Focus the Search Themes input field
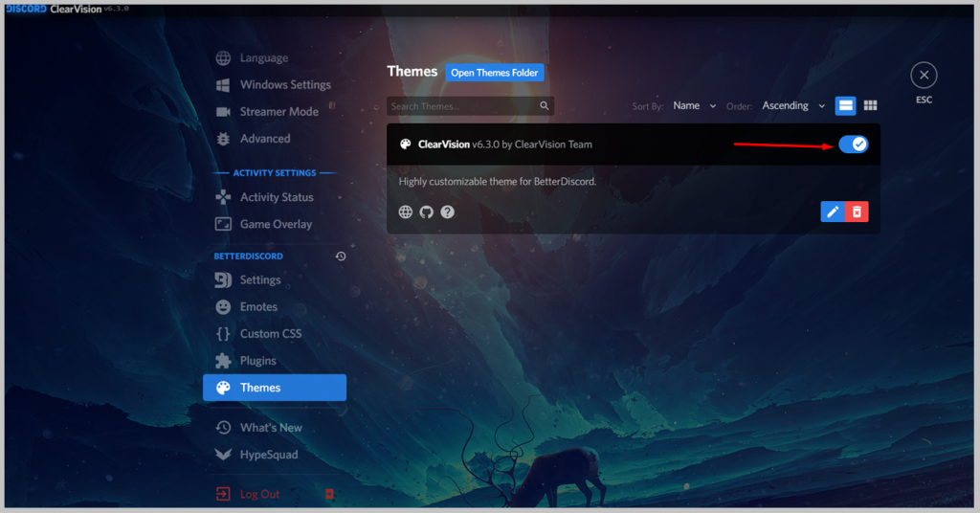The width and height of the screenshot is (980, 513). click(470, 106)
